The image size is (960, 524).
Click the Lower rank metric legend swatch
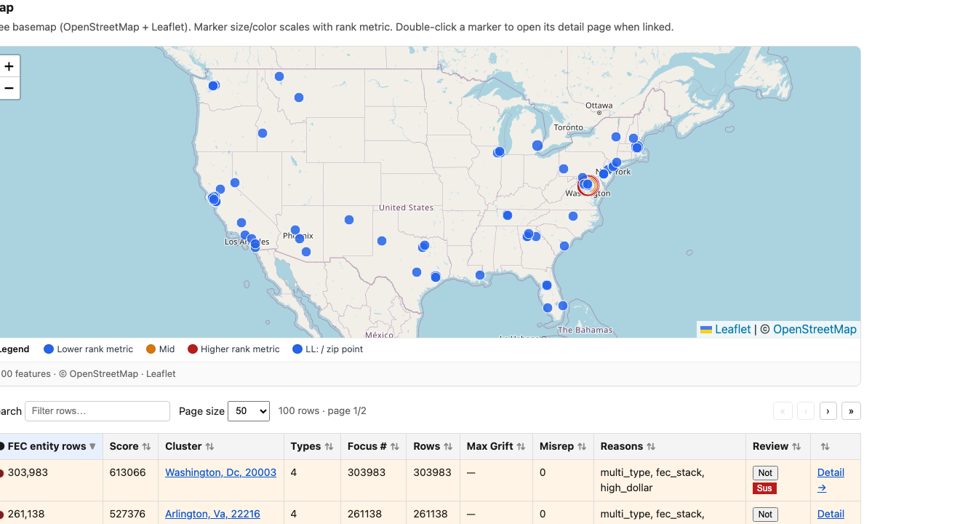(x=48, y=349)
